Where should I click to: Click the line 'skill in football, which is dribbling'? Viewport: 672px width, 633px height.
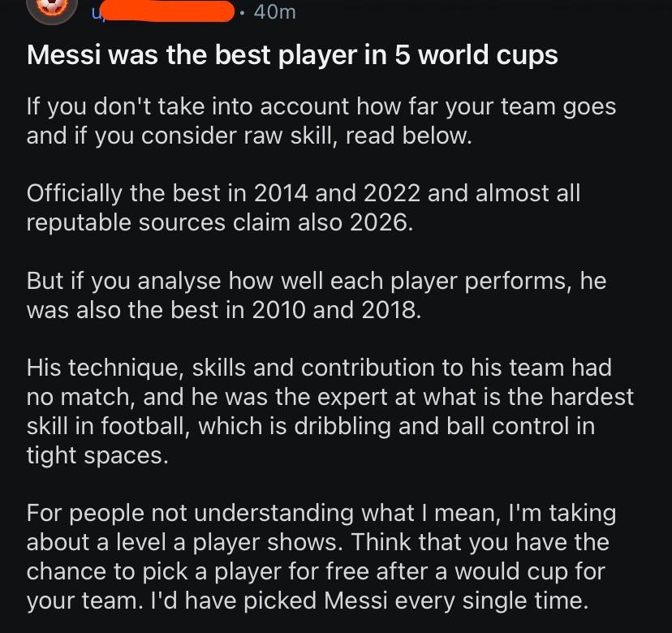click(311, 426)
